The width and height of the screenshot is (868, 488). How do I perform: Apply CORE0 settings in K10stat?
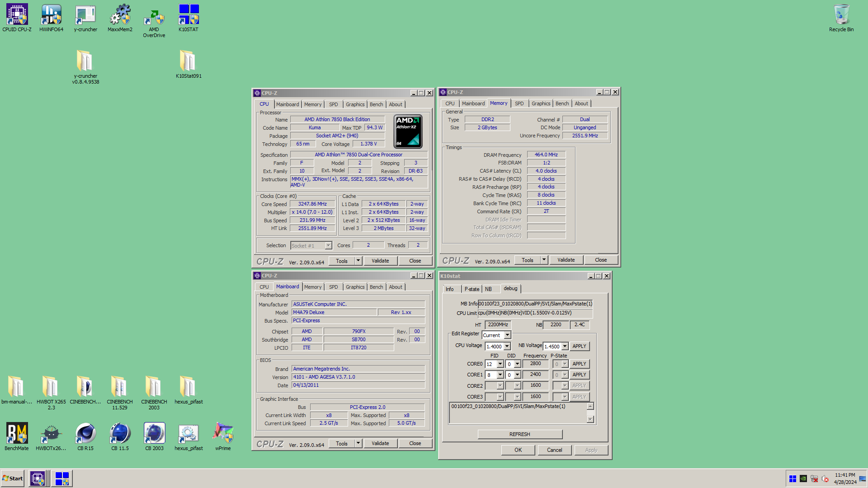pyautogui.click(x=579, y=364)
